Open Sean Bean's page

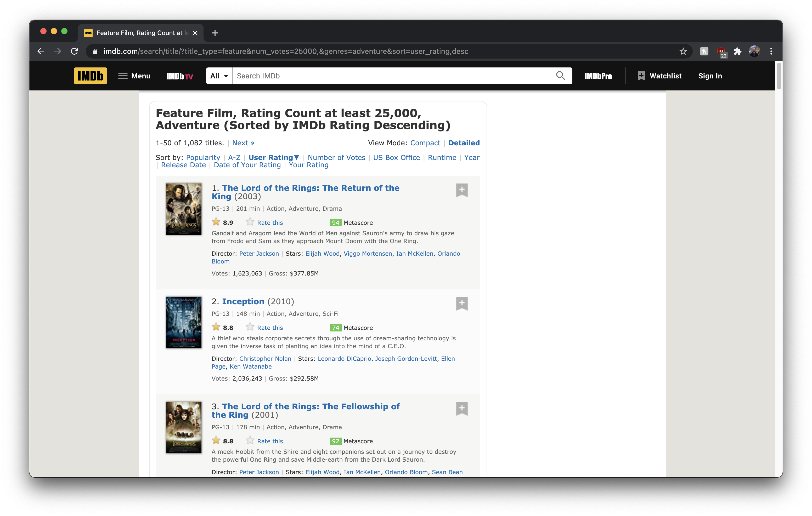point(447,472)
